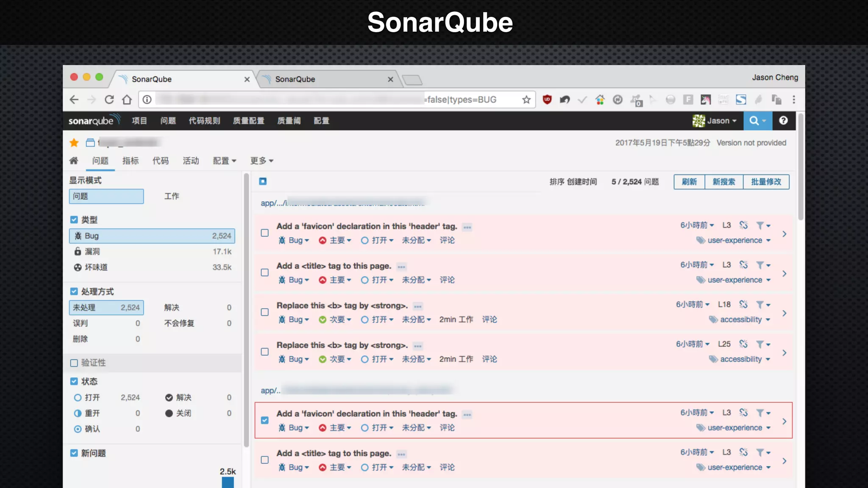The height and width of the screenshot is (488, 868).
Task: Open the browser three-dot menu
Action: (x=794, y=100)
